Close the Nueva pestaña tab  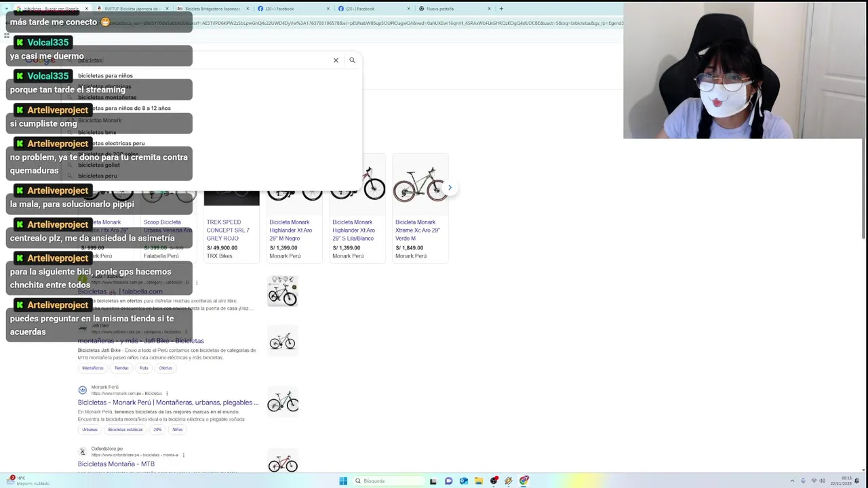[x=489, y=9]
